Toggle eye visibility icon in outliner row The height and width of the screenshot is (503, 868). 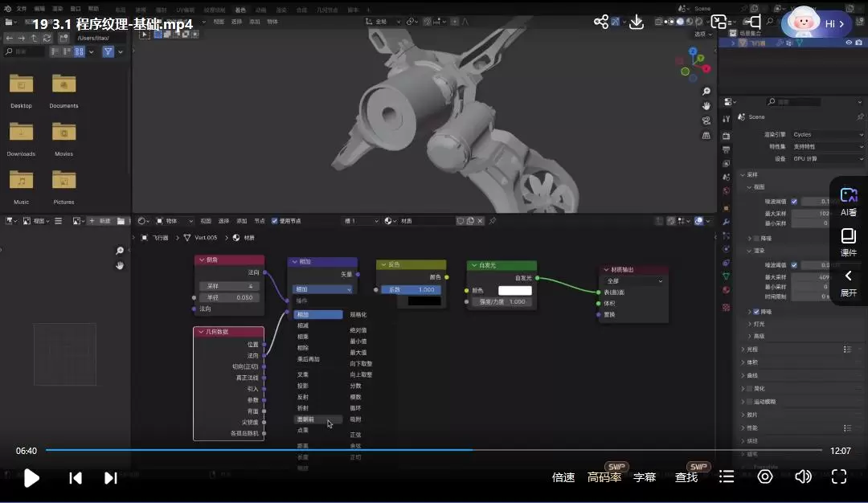(x=849, y=43)
